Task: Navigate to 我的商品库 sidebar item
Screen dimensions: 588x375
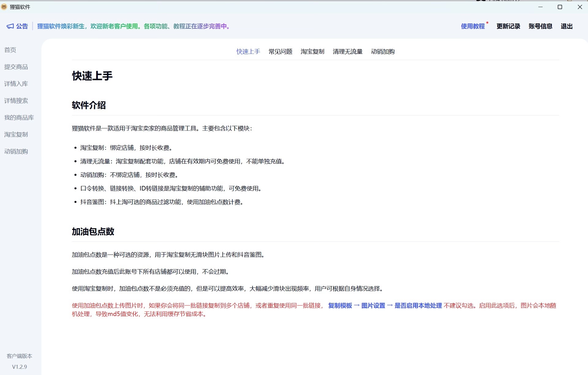Action: coord(19,118)
